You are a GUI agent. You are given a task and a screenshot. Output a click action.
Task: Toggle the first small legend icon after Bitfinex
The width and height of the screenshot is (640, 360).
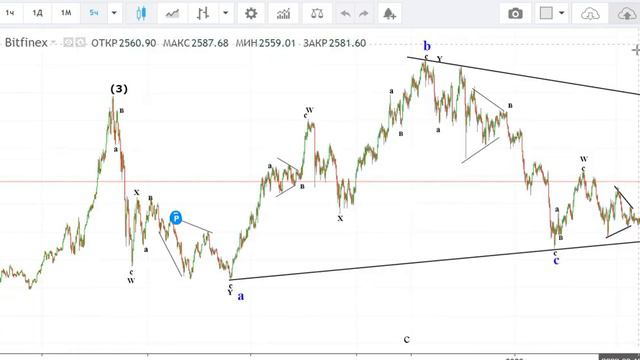point(68,42)
